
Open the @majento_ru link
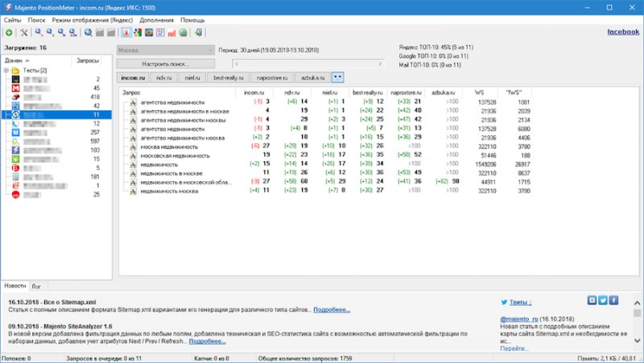(518, 319)
